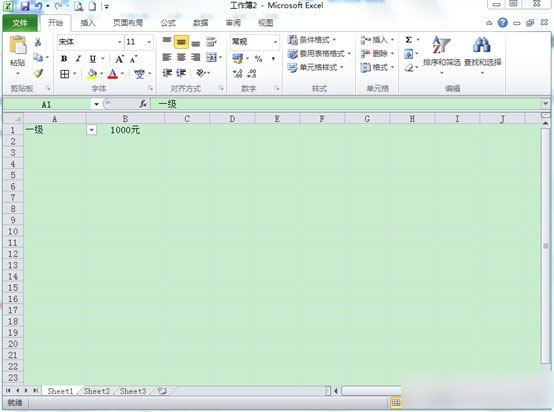The image size is (554, 412).
Task: Open font size dropdown 11
Action: [x=149, y=42]
